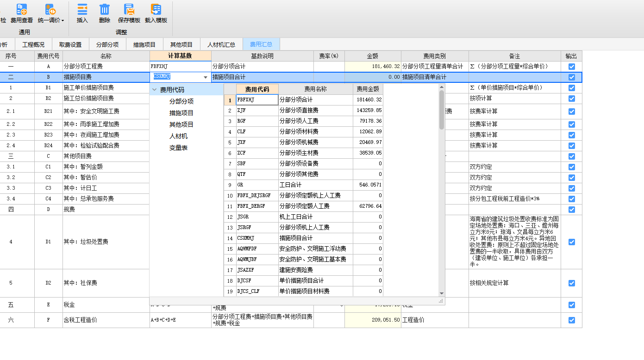
Task: Click the 费率(%) column header
Action: [x=329, y=56]
